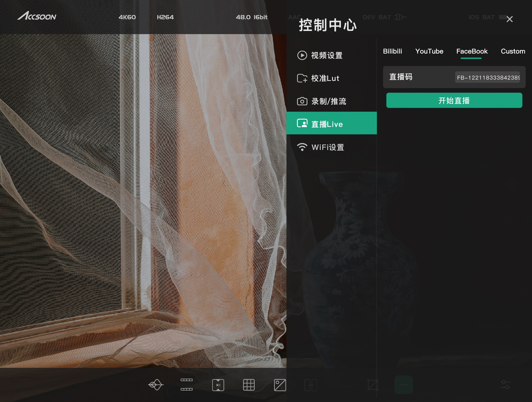This screenshot has height=402, width=532.
Task: Switch to the Bilibili tab
Action: (x=392, y=51)
